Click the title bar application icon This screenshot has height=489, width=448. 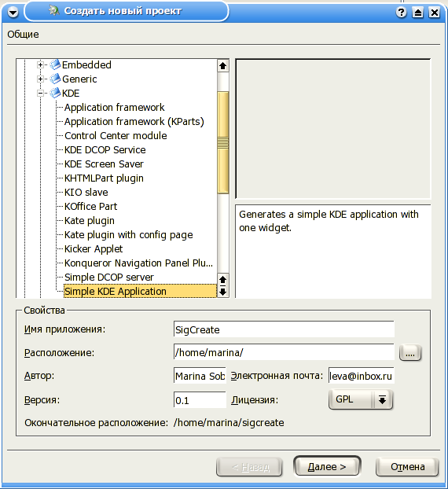click(x=54, y=11)
